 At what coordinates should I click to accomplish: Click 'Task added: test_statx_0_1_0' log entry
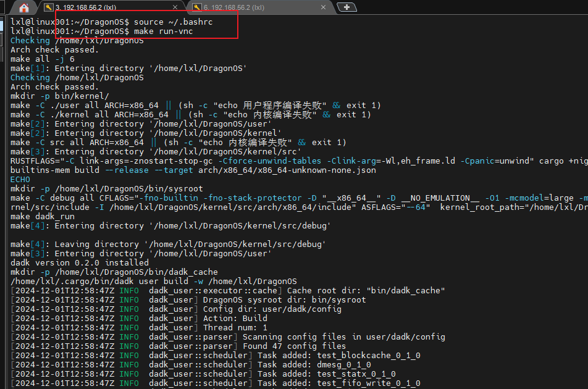(326, 374)
